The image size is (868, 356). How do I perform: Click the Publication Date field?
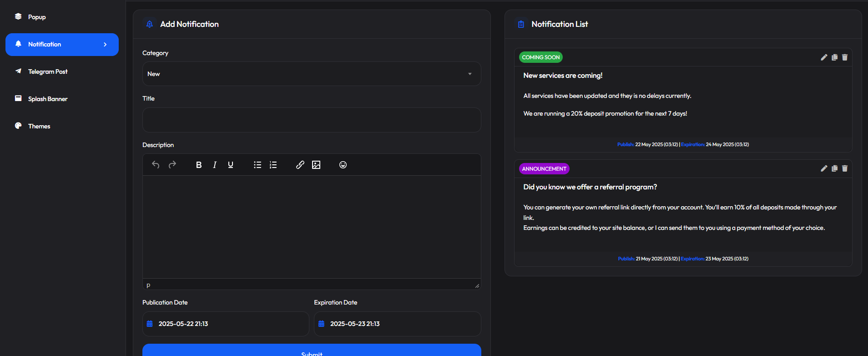pos(226,324)
